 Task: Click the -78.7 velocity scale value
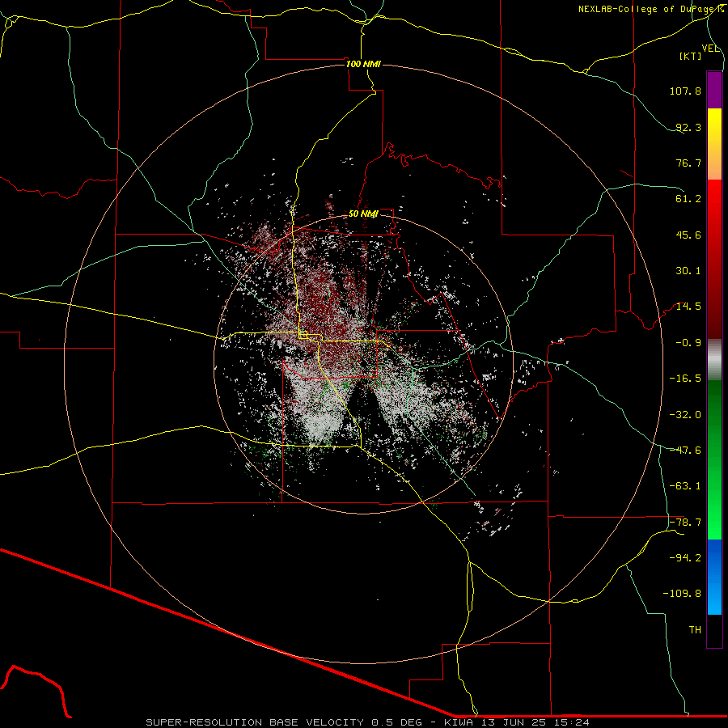(685, 523)
